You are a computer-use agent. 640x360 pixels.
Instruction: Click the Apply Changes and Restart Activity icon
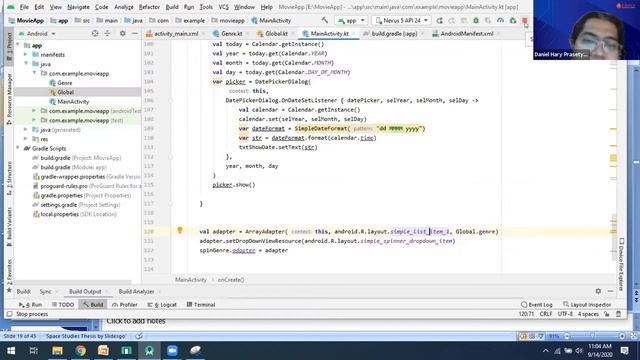click(x=439, y=20)
